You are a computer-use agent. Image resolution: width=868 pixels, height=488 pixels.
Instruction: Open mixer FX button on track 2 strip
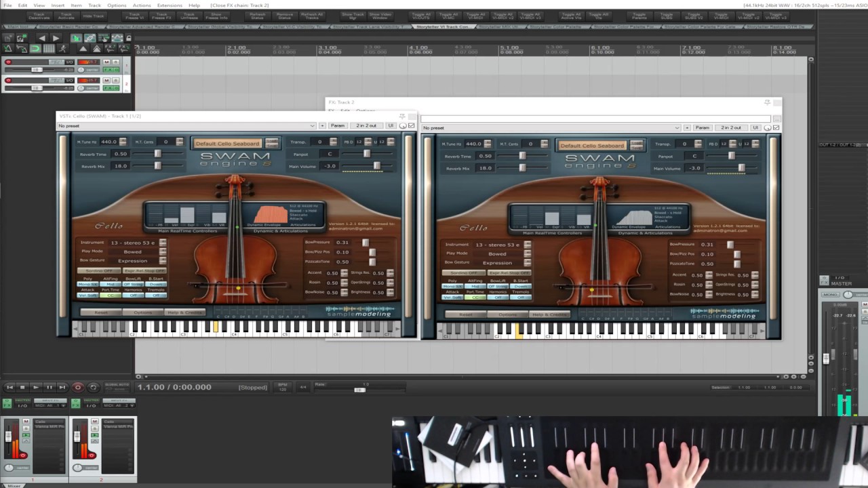coord(75,404)
